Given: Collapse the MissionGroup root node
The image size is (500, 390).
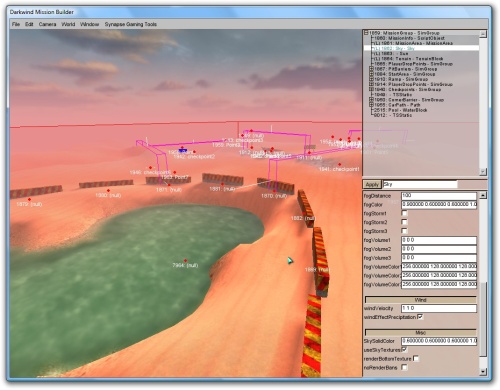Looking at the screenshot, I should (x=366, y=33).
